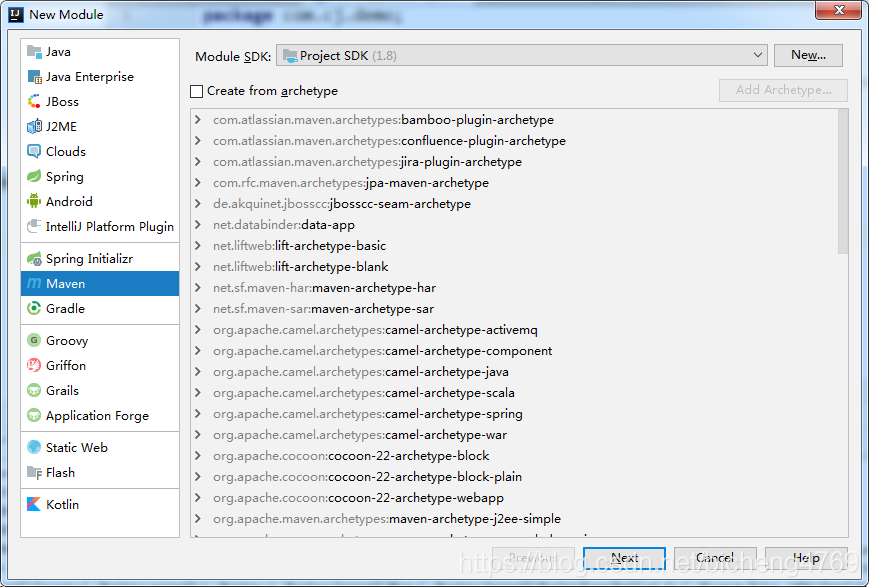The width and height of the screenshot is (869, 587).
Task: Expand jbosscc-seam-archetype node
Action: click(198, 204)
